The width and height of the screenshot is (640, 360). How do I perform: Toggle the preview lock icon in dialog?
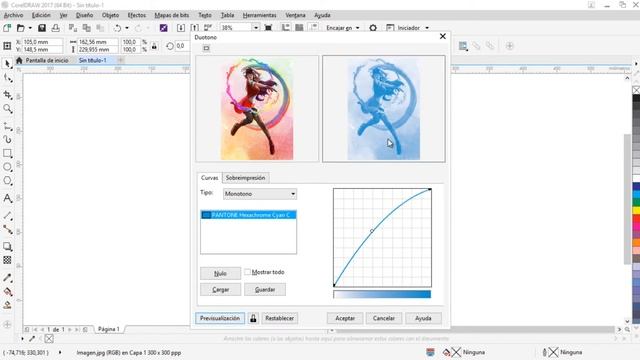[253, 318]
